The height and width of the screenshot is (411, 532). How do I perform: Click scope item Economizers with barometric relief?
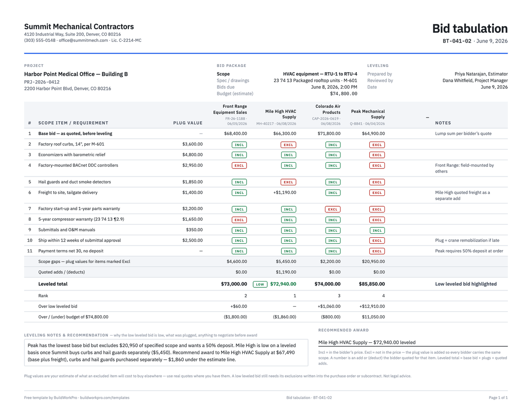pyautogui.click(x=72, y=155)
